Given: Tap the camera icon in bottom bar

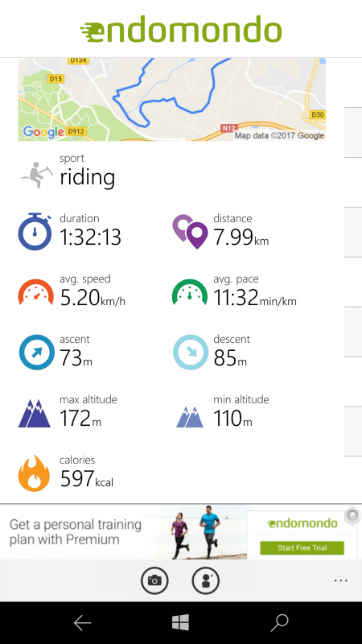Looking at the screenshot, I should [x=154, y=580].
